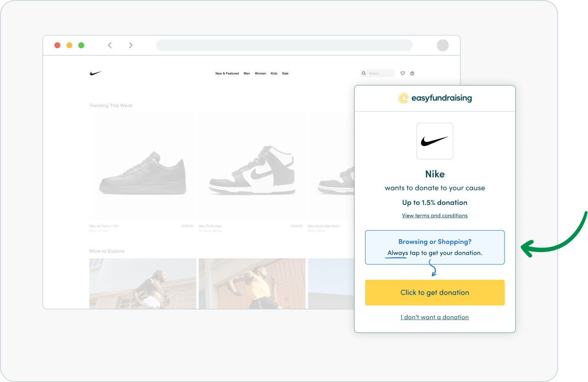Open the Men menu item

point(247,73)
